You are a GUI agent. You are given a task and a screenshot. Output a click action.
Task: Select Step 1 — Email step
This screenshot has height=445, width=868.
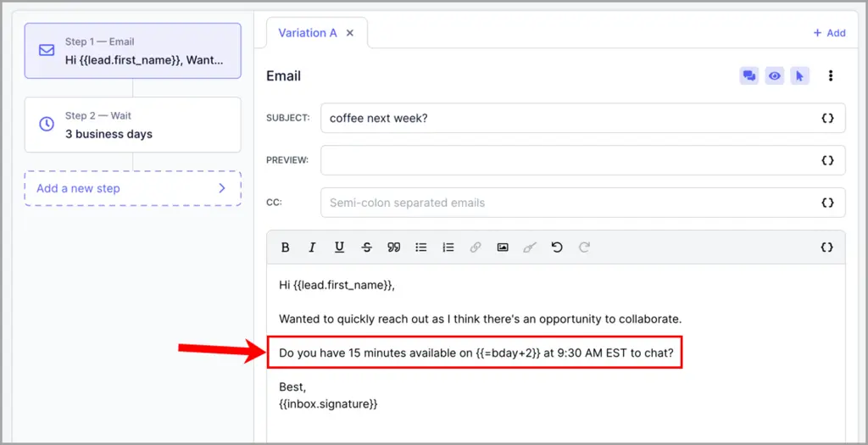click(133, 51)
